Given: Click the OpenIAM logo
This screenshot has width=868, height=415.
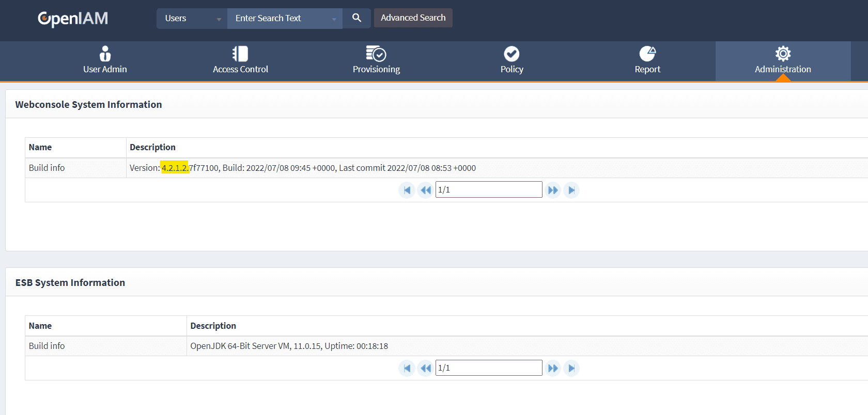Looking at the screenshot, I should pyautogui.click(x=73, y=19).
